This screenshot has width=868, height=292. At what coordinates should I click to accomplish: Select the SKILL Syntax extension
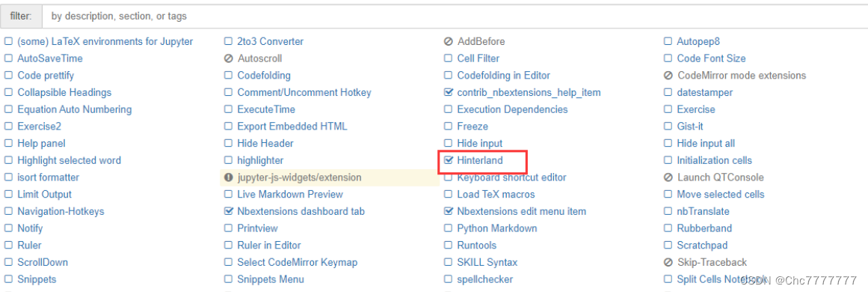pos(487,262)
